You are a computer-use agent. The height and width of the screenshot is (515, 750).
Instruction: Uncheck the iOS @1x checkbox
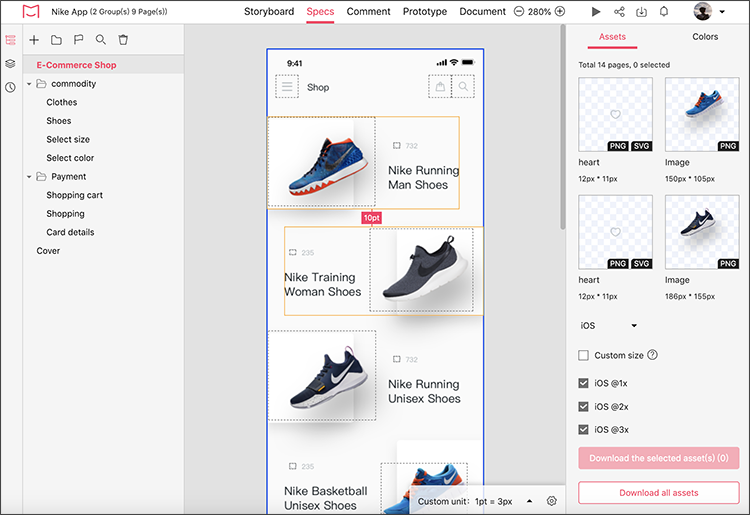tap(584, 383)
